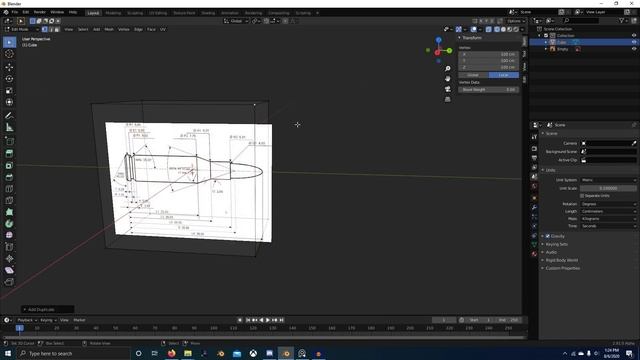Hide the Cube object in outliner

coord(634,42)
